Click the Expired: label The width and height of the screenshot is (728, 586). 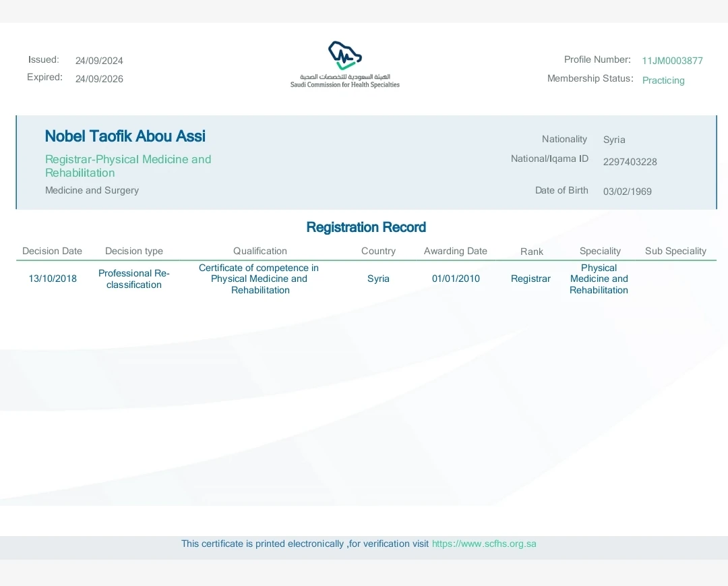44,77
